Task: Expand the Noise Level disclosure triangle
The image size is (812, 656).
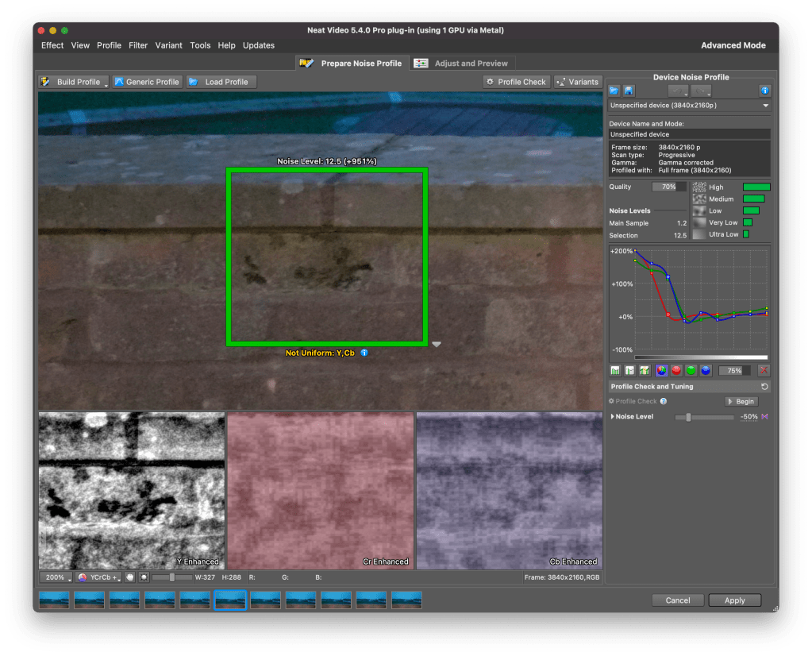Action: tap(612, 417)
